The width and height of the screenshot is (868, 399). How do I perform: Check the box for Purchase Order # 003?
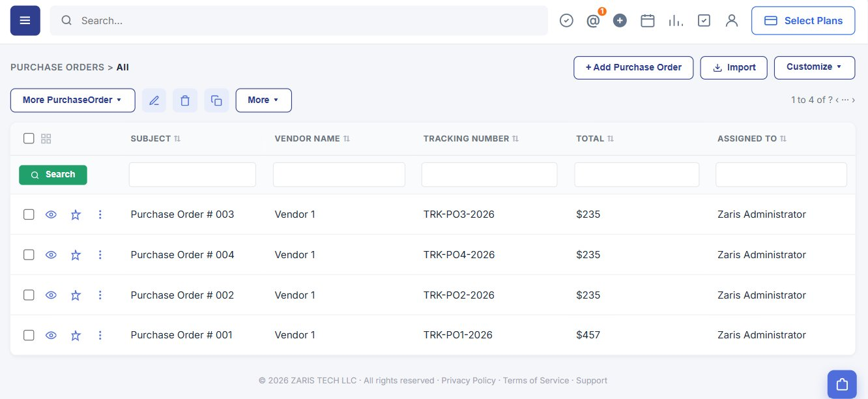coord(29,214)
